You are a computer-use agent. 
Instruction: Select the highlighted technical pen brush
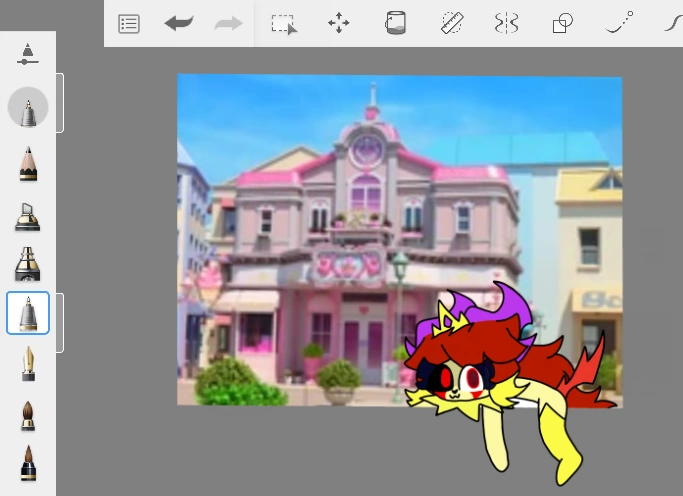pyautogui.click(x=28, y=314)
